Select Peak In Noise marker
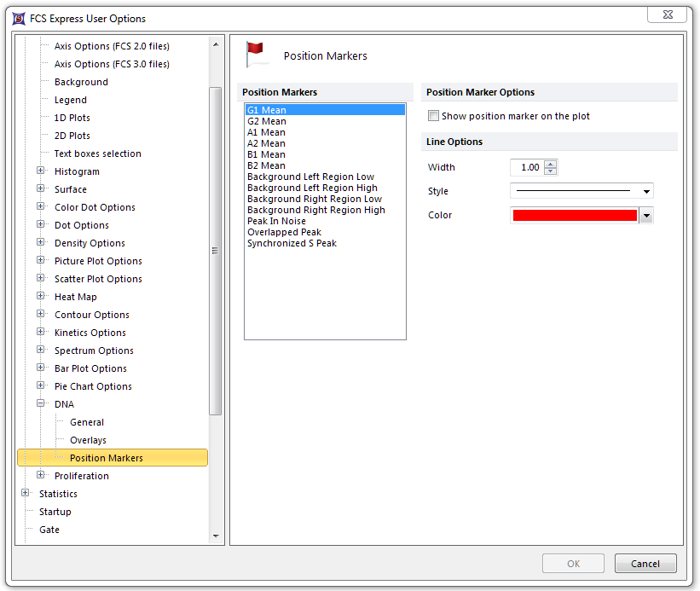 click(276, 221)
